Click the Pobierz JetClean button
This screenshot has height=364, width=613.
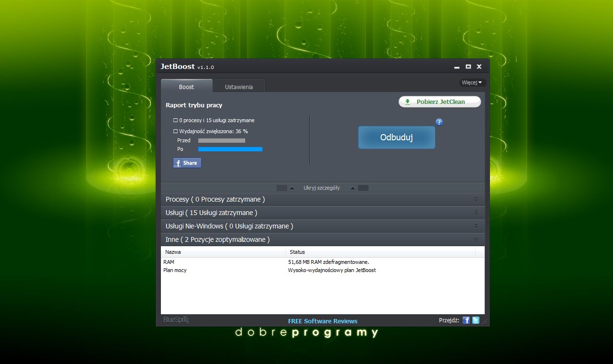coord(440,102)
